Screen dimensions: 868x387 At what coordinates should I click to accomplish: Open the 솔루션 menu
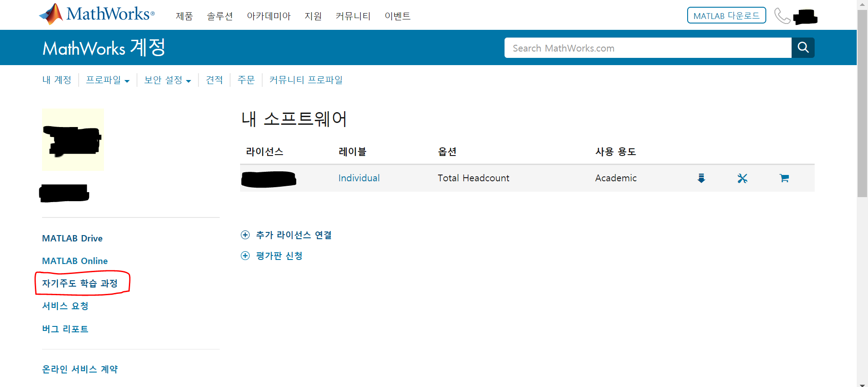pyautogui.click(x=220, y=16)
